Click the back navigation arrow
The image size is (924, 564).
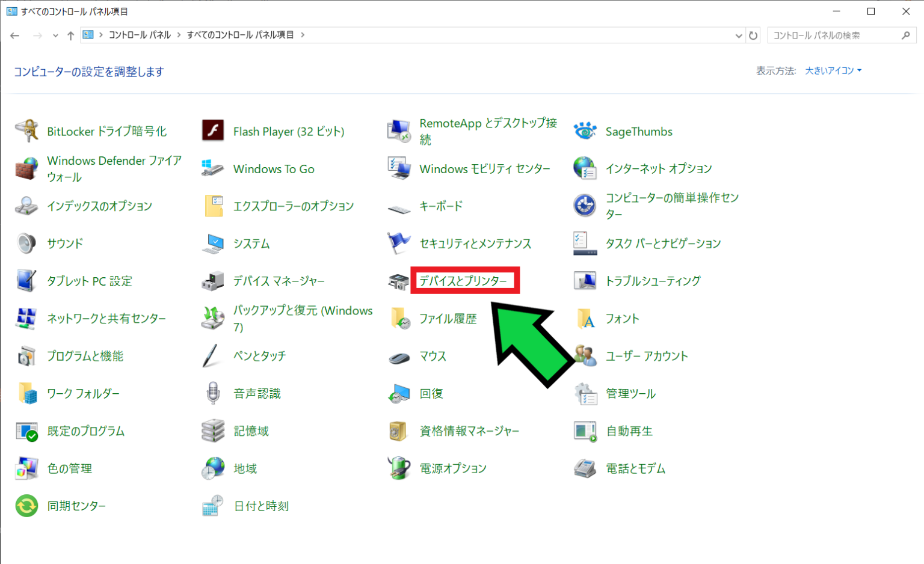point(14,35)
